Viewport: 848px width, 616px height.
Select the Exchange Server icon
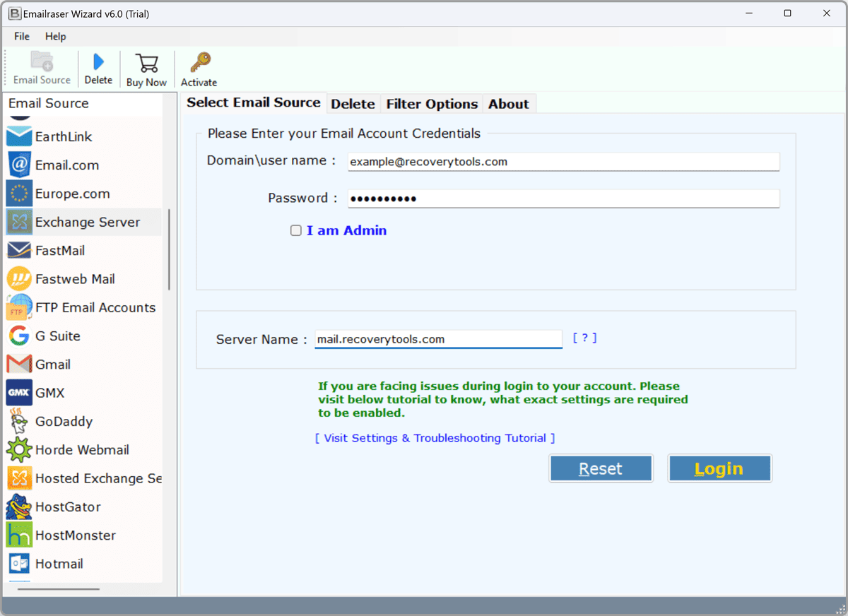point(19,222)
